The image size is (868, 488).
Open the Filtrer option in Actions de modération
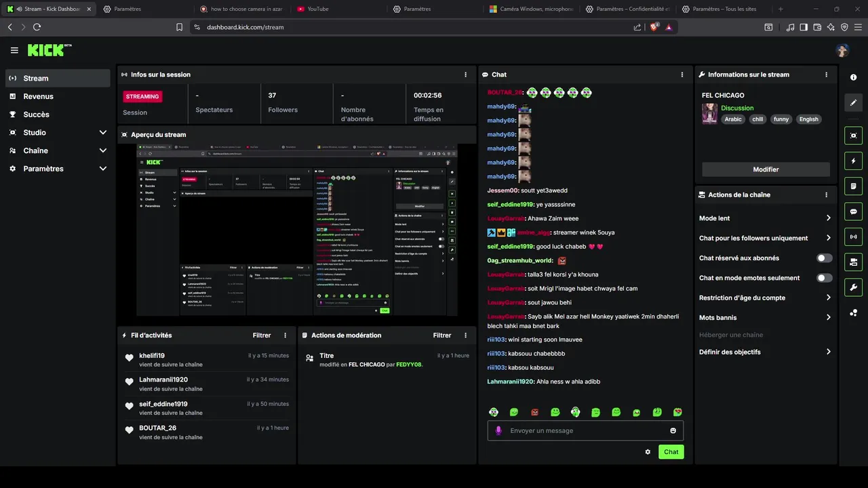pyautogui.click(x=442, y=335)
